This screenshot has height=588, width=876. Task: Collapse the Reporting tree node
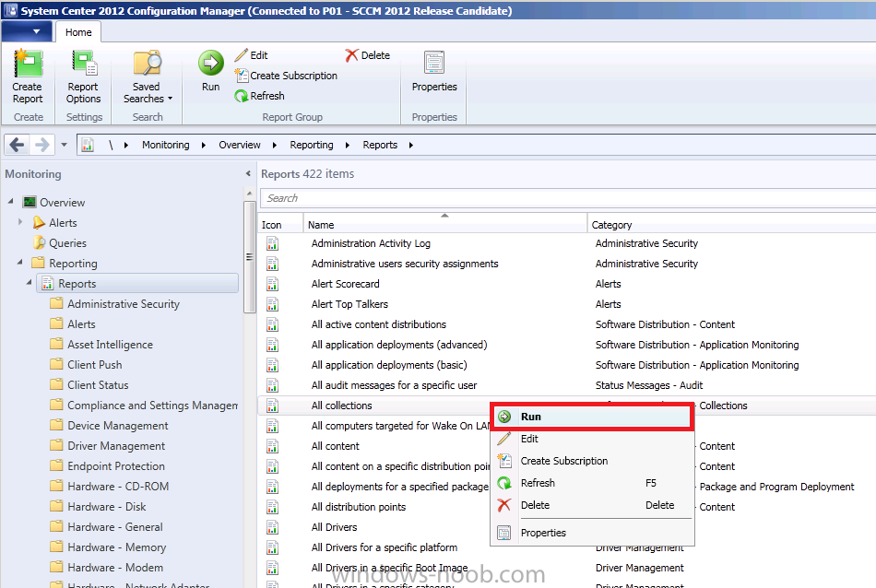click(x=20, y=262)
